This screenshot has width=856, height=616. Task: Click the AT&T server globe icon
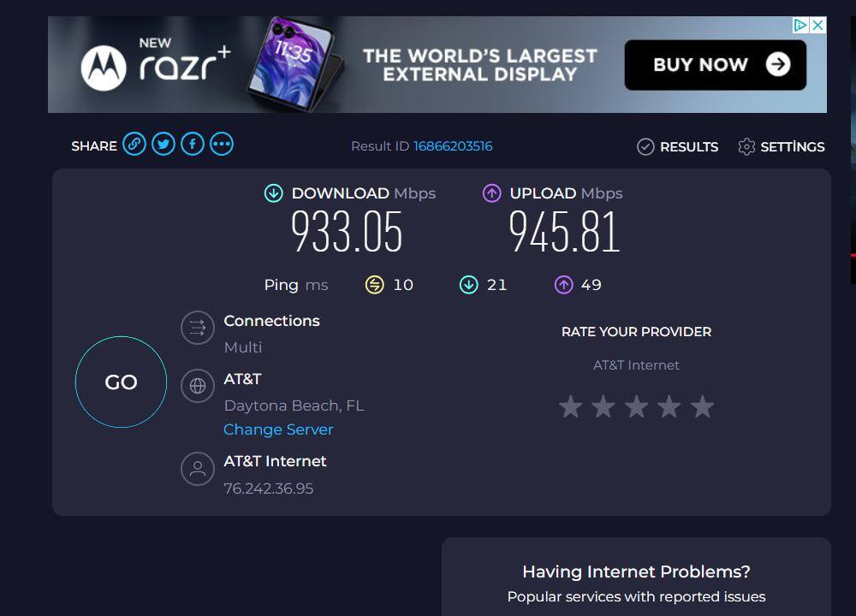pyautogui.click(x=198, y=386)
